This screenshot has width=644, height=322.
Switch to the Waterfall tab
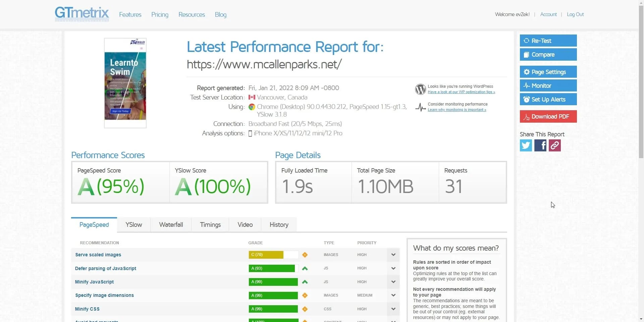[171, 225]
